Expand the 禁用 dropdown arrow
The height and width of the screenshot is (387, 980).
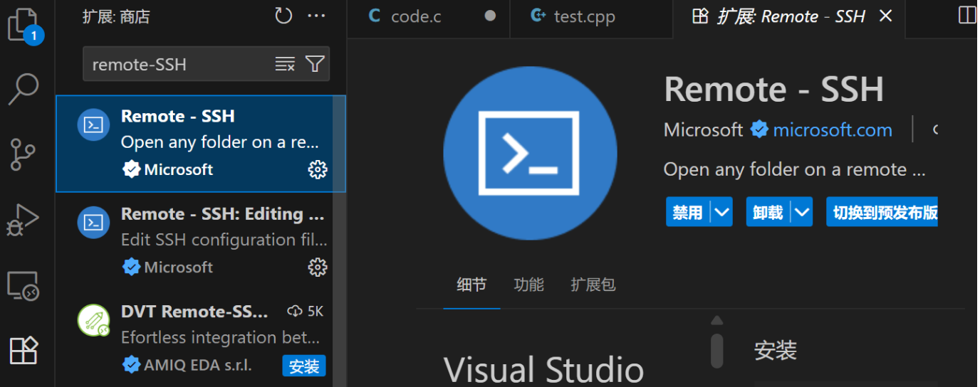[722, 212]
